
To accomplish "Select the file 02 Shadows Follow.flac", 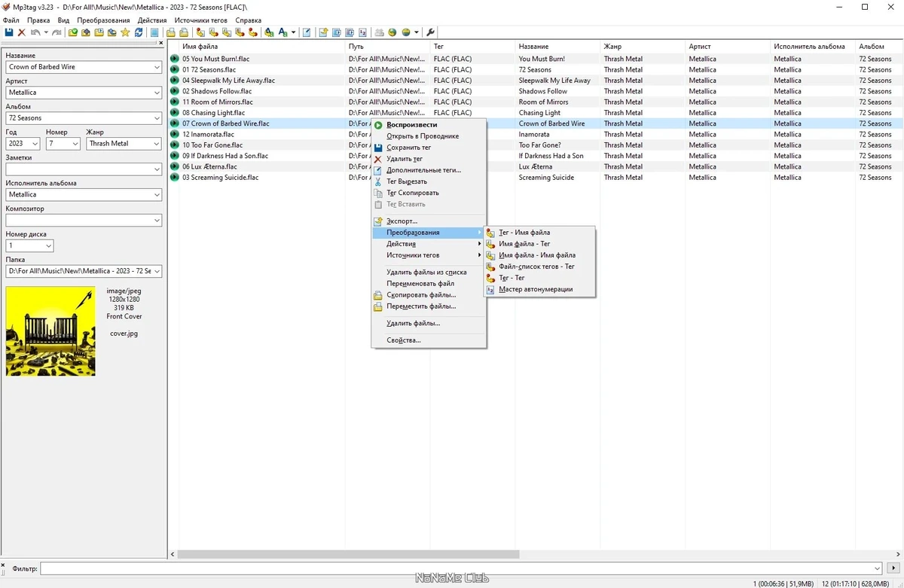I will tap(216, 91).
